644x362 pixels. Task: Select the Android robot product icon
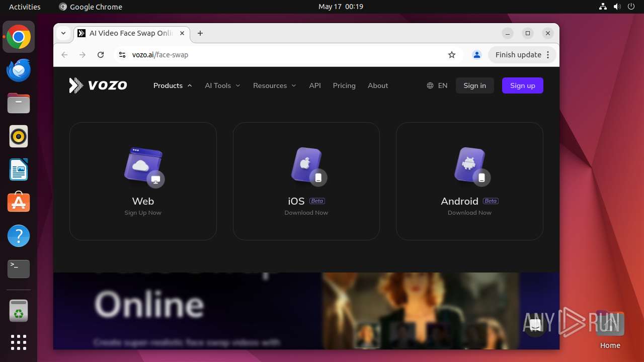click(472, 166)
